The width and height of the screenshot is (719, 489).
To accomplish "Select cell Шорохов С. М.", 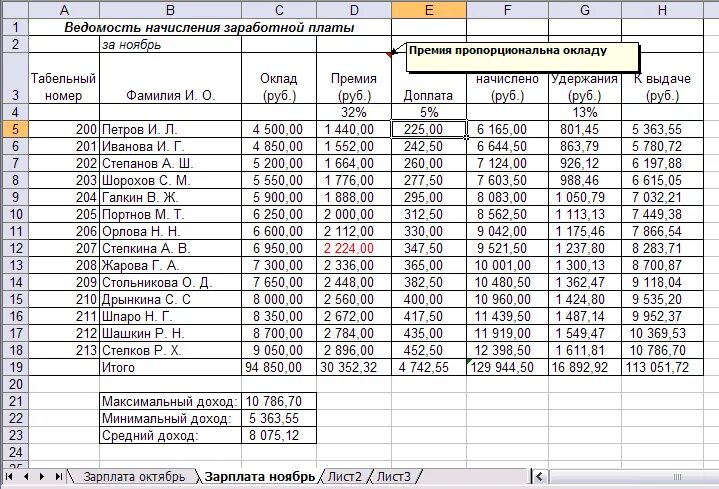I will point(170,180).
